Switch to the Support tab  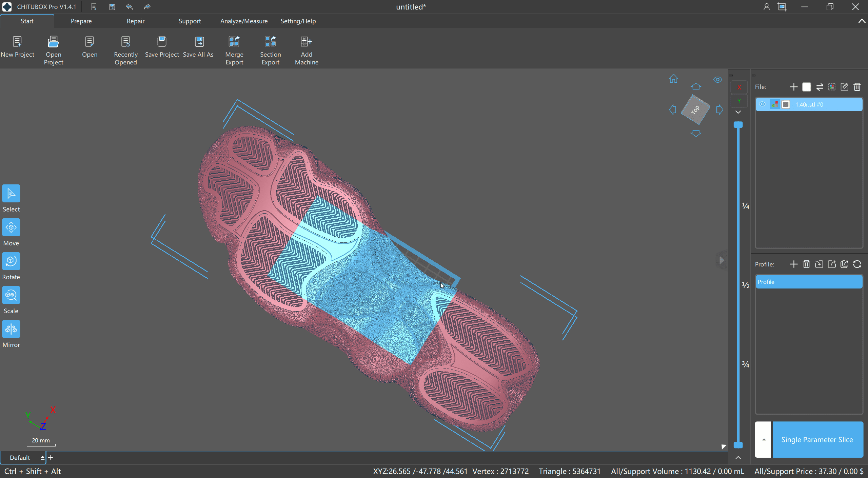click(x=190, y=21)
